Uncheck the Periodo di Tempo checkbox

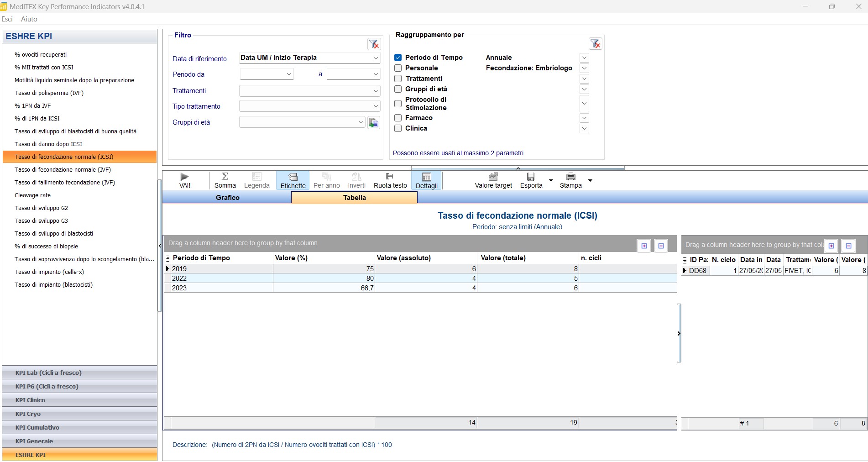(x=398, y=58)
